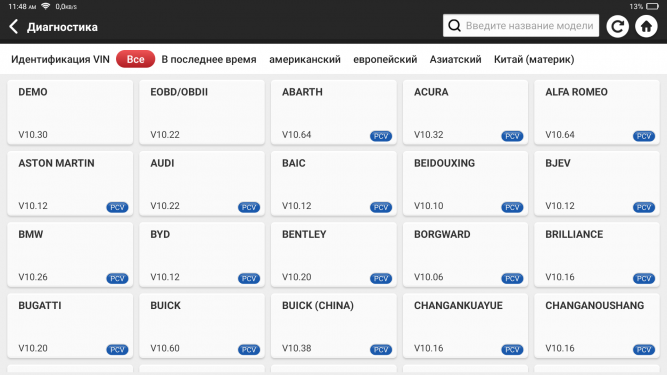667x375 pixels.
Task: Filter by Азиатский brands
Action: pyautogui.click(x=455, y=59)
